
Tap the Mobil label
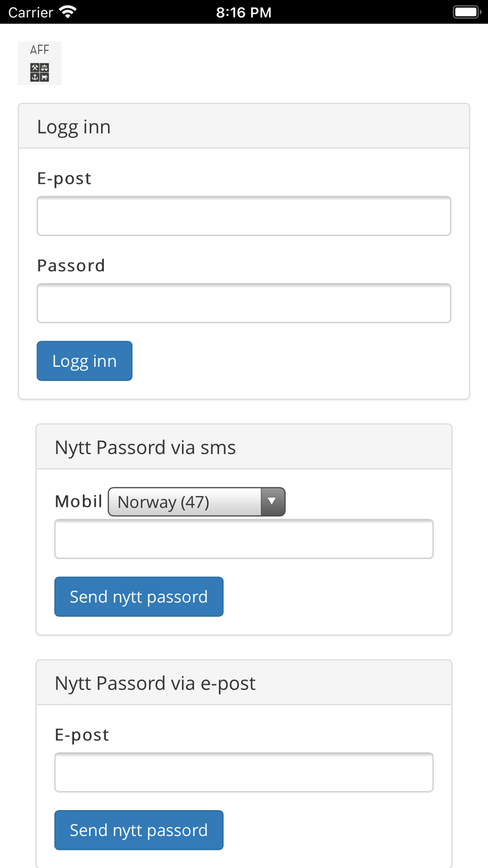(79, 501)
